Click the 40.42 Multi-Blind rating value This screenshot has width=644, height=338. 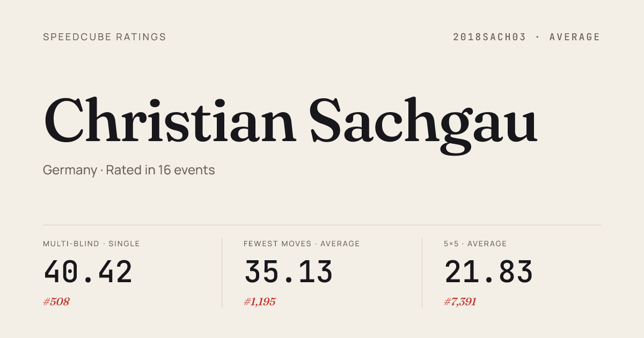point(88,272)
